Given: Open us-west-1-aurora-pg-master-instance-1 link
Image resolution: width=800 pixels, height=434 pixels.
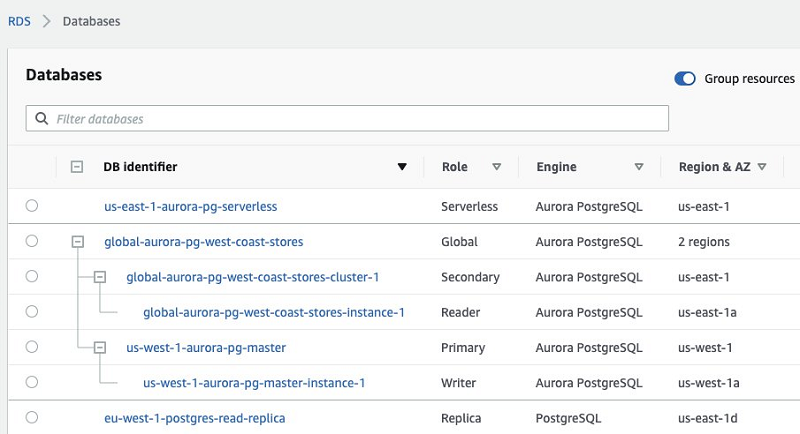Looking at the screenshot, I should [x=254, y=382].
